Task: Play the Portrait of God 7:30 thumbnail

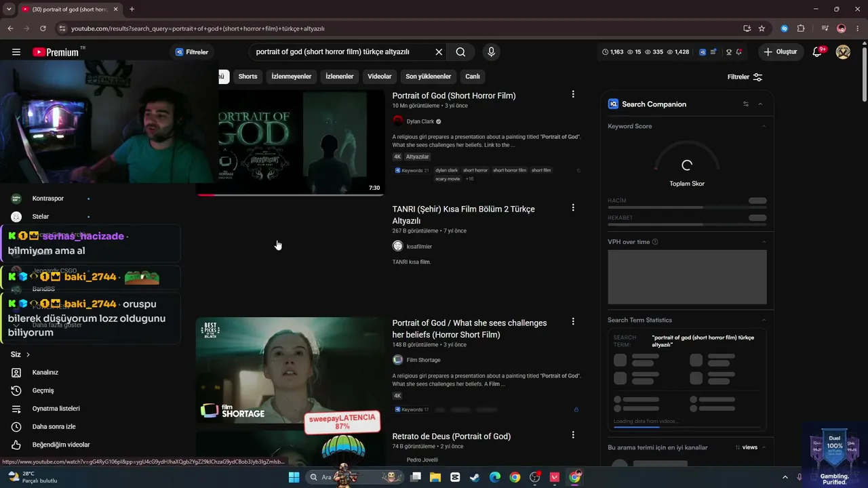Action: (290, 143)
